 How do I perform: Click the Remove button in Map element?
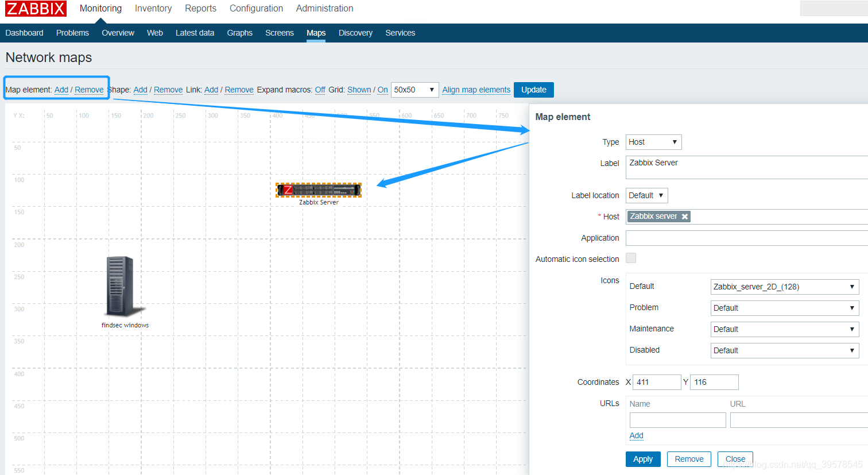689,459
